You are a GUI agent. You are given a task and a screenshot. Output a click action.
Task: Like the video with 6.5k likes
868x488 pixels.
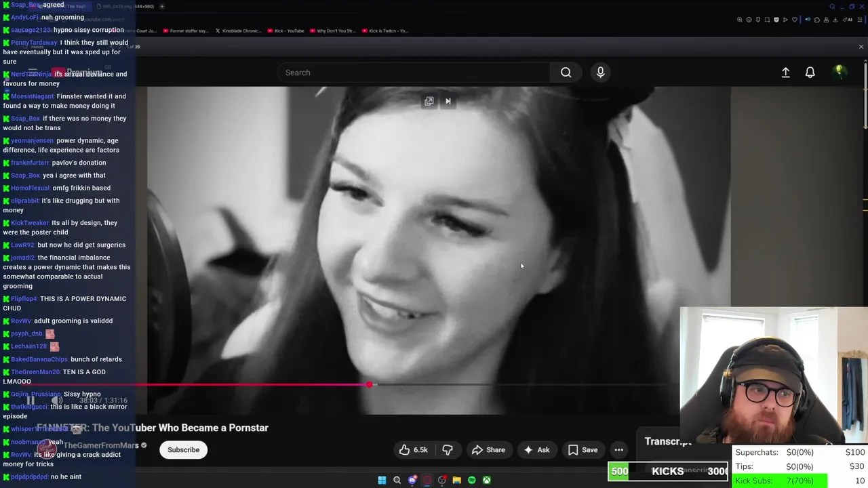pyautogui.click(x=413, y=450)
